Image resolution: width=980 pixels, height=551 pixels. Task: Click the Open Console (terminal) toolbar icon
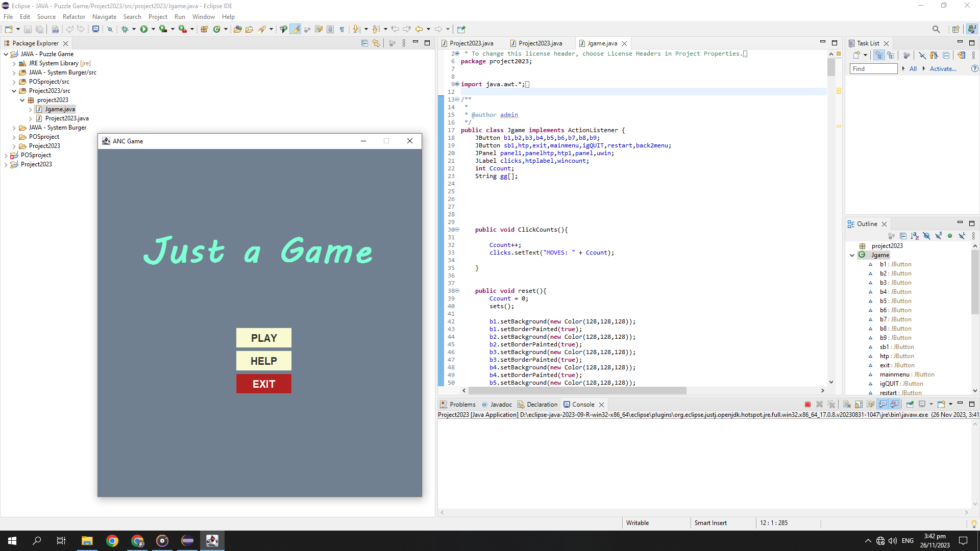(95, 29)
